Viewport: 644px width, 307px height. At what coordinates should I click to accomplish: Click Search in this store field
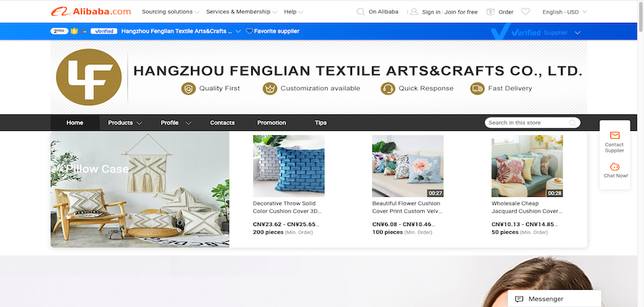(532, 123)
